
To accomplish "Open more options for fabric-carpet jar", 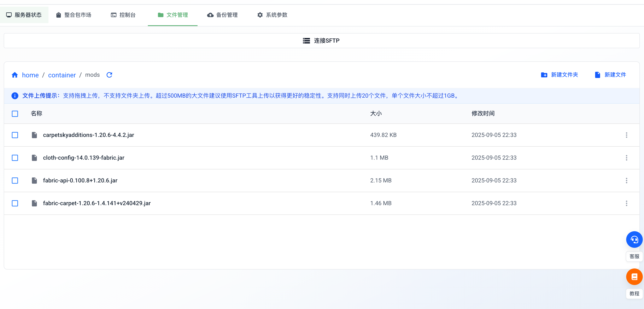I will pyautogui.click(x=626, y=203).
